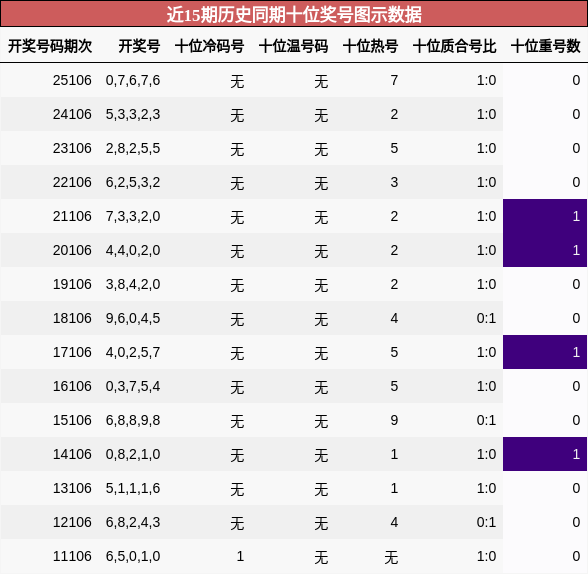This screenshot has width=588, height=574.
Task: Click ratio 0:1 in row 18106
Action: (486, 318)
